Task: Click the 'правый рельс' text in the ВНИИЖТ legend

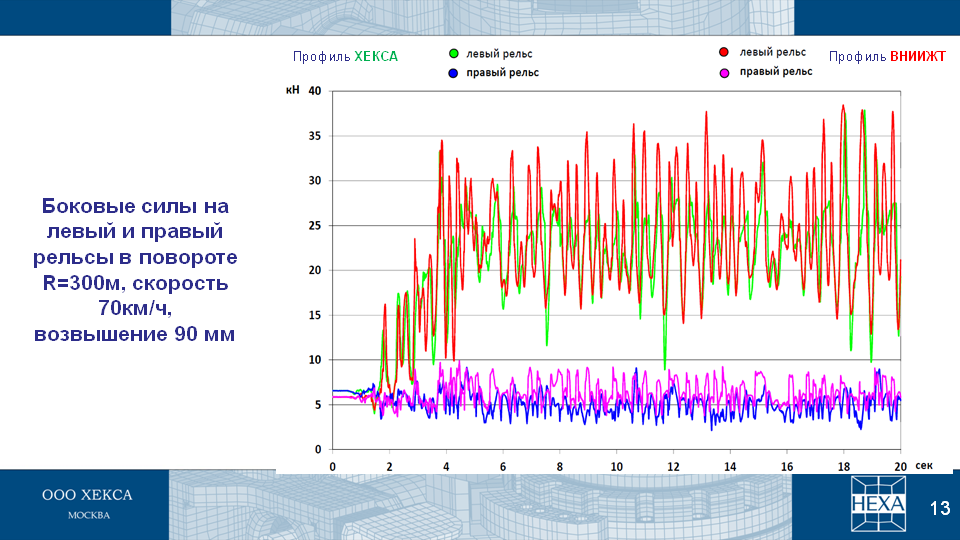Action: (x=776, y=72)
